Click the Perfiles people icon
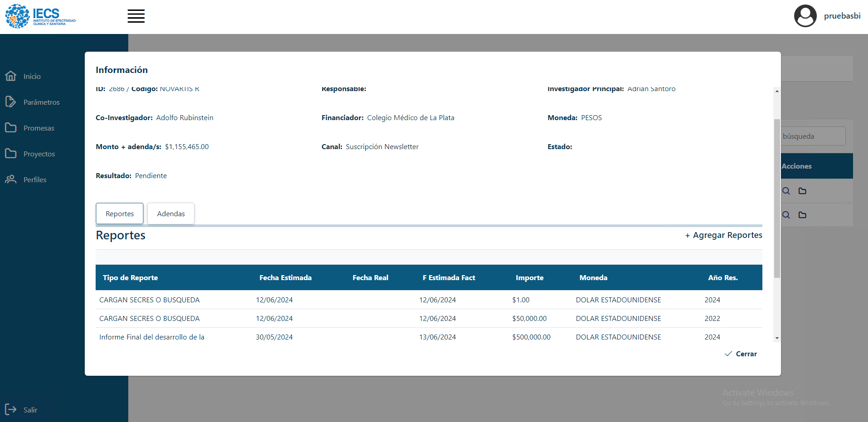Screen dimensions: 868x422 [x=11, y=179]
